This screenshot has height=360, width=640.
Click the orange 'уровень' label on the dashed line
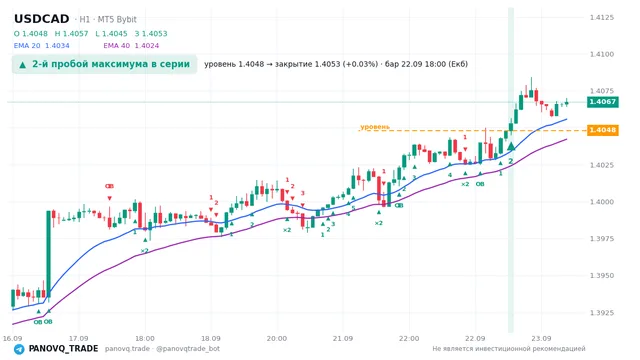click(x=375, y=127)
